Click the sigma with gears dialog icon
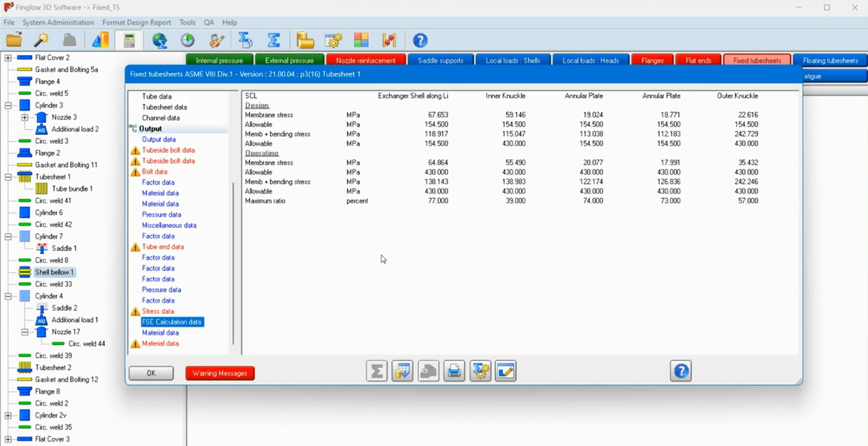This screenshot has width=868, height=446. (480, 371)
